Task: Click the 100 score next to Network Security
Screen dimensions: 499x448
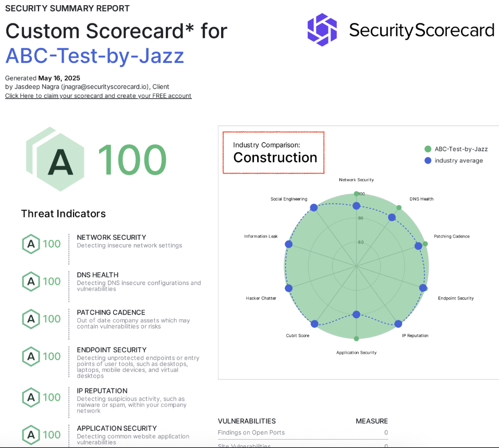Action: pyautogui.click(x=52, y=244)
